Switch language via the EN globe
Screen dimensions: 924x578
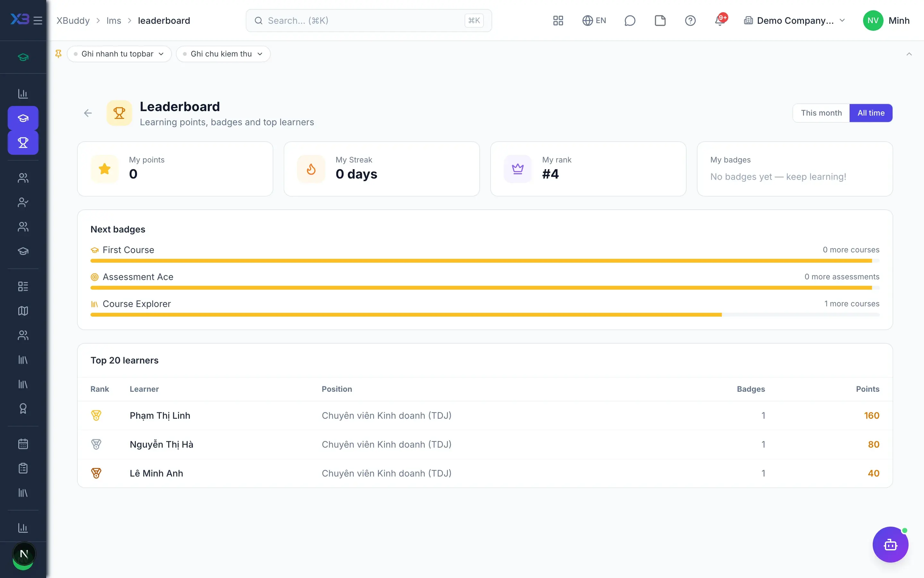[594, 21]
